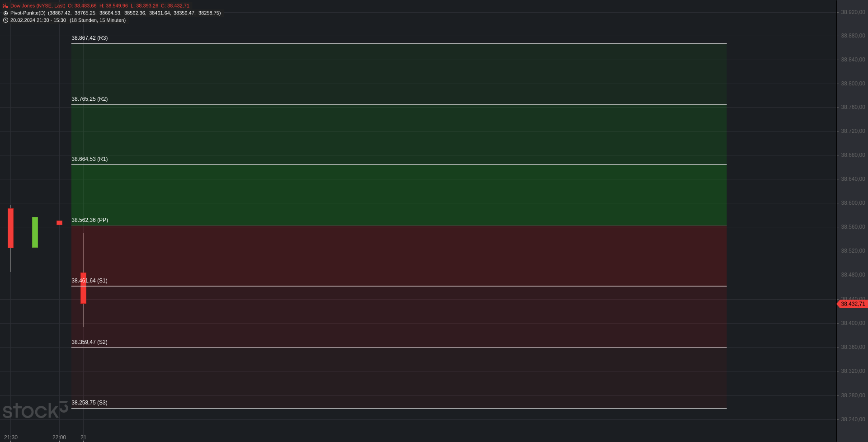Screen dimensions: 868x442
Task: Click the 38.258,75 (S3) support label
Action: pos(90,403)
